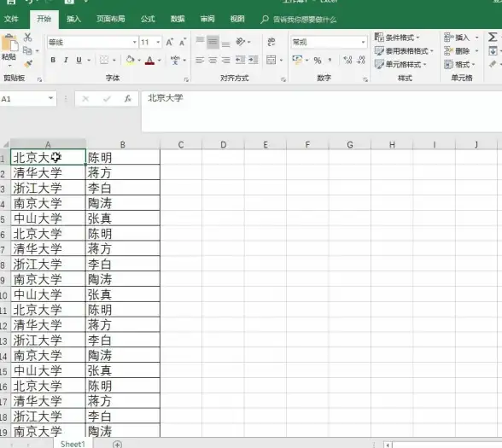Click the Increase Decimal icon
502x448 pixels.
(x=347, y=60)
